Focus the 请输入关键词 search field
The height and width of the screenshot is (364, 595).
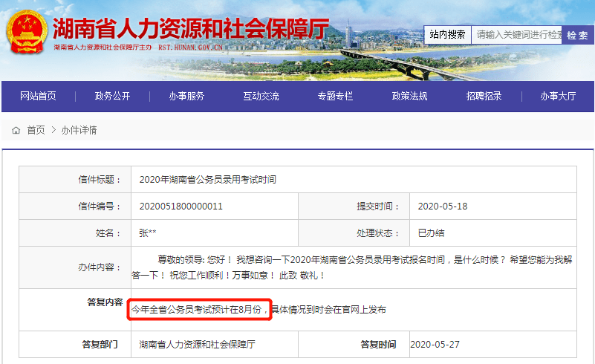pos(517,34)
